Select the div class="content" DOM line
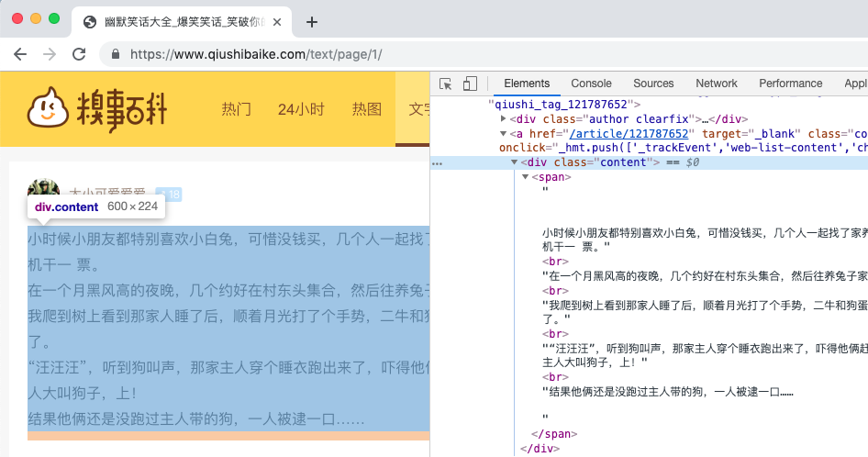The width and height of the screenshot is (868, 457). pos(590,162)
